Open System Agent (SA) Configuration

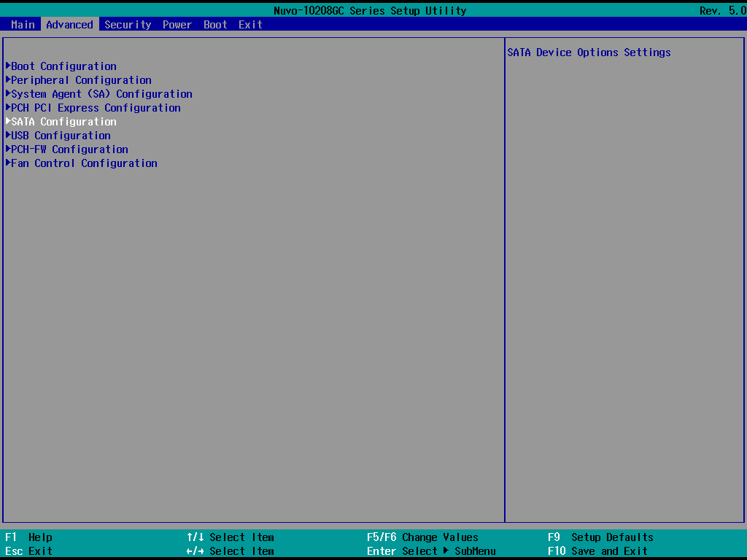pos(101,94)
